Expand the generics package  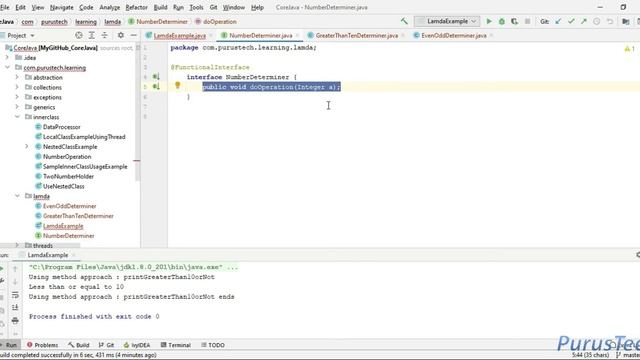17,107
